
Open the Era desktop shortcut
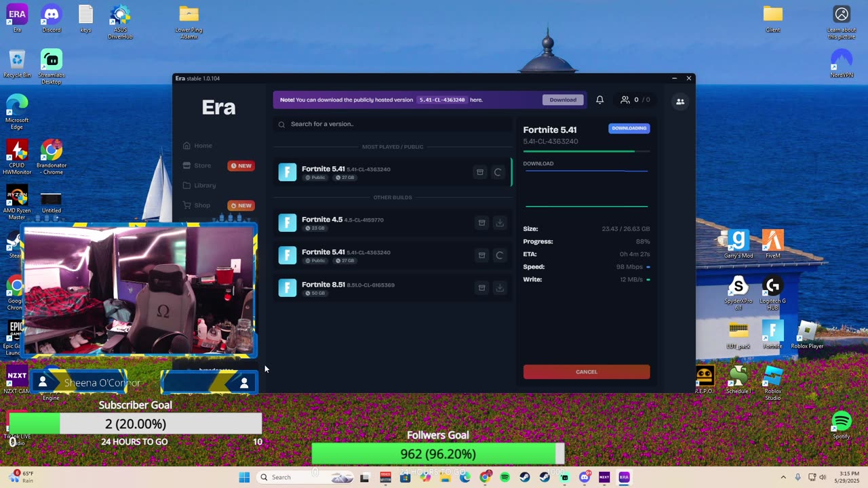(x=17, y=18)
